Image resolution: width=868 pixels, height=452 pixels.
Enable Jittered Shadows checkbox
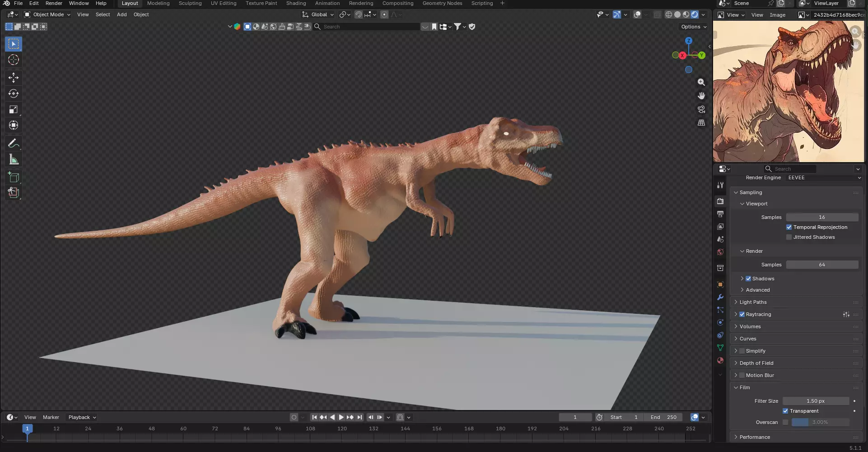pos(789,237)
